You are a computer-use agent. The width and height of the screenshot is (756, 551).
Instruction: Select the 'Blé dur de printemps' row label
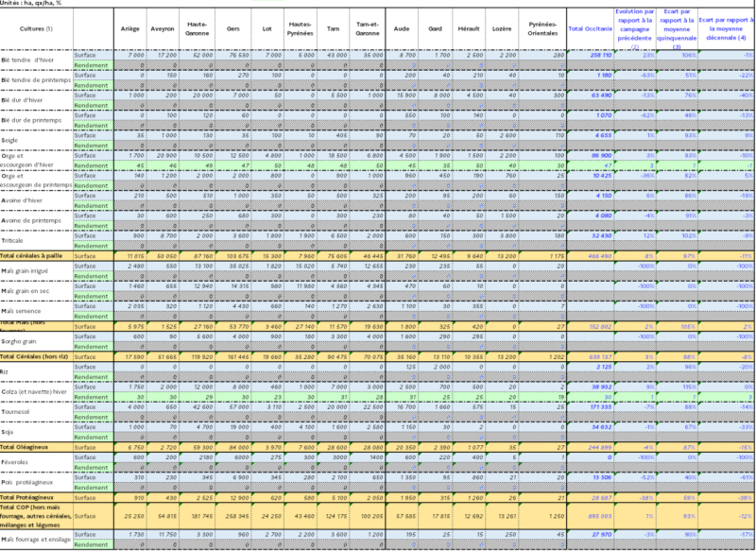click(36, 121)
